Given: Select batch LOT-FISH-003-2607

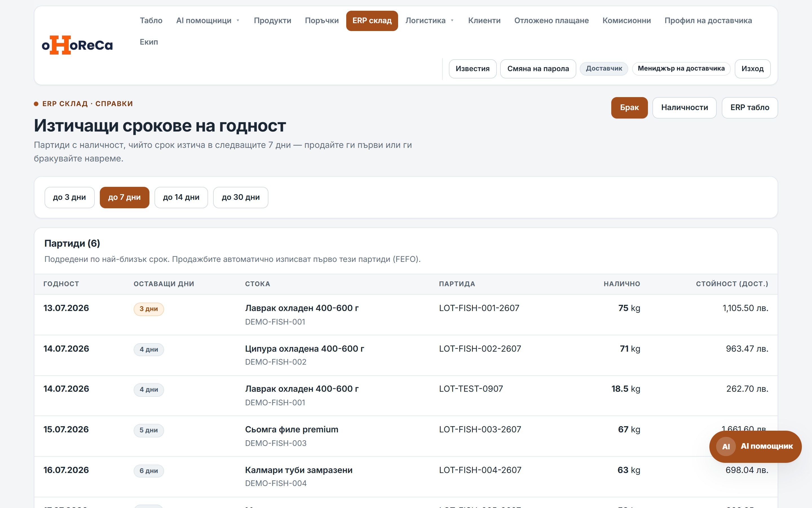Looking at the screenshot, I should point(480,429).
